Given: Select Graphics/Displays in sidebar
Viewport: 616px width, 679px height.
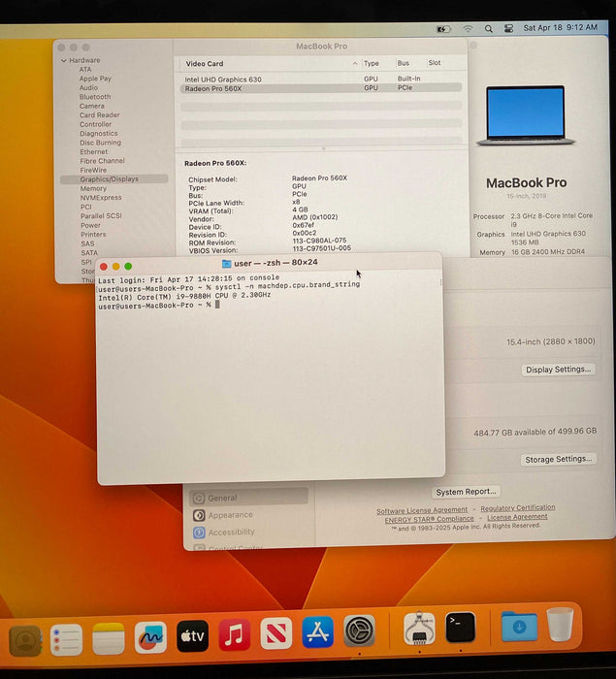Looking at the screenshot, I should pos(113,178).
